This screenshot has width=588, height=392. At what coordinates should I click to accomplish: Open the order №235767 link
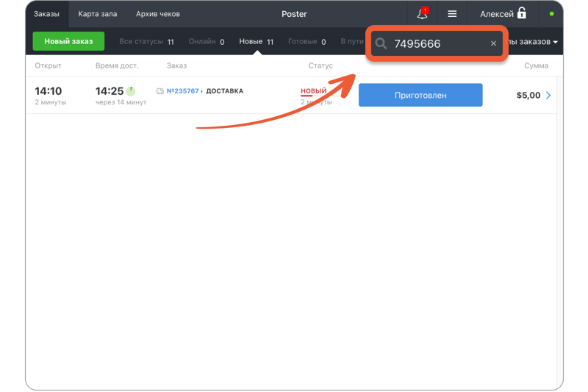[x=183, y=91]
